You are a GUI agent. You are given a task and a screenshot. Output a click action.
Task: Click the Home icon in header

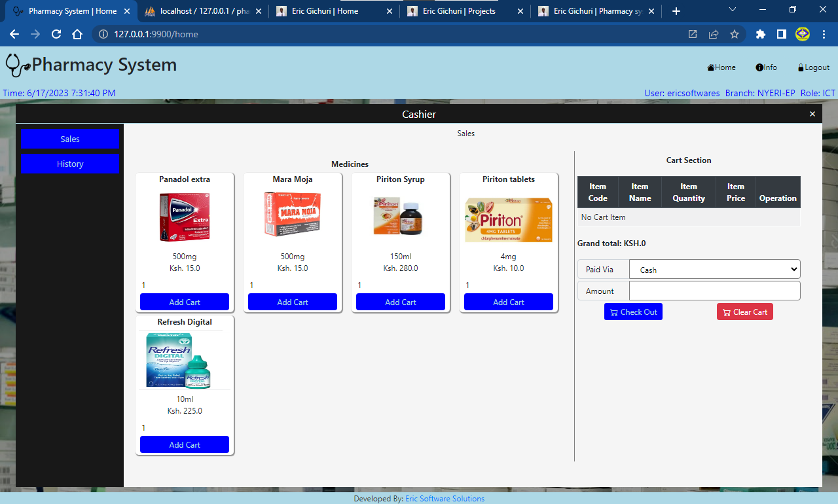tap(710, 67)
